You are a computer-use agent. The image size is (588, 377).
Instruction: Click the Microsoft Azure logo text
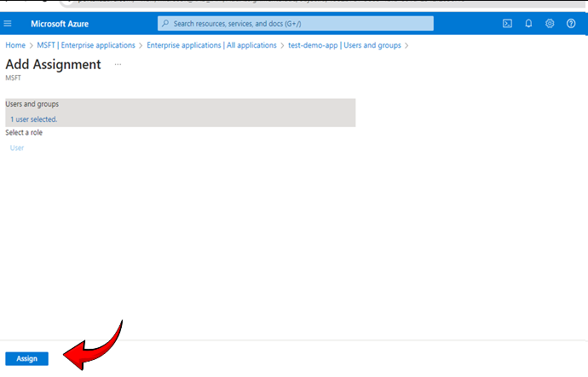point(60,24)
